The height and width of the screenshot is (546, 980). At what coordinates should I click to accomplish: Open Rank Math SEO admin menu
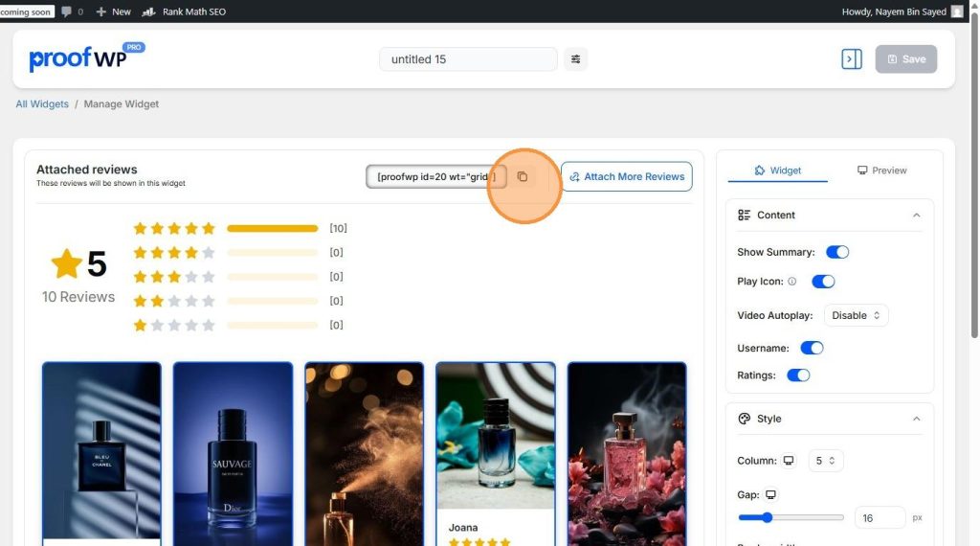point(185,11)
